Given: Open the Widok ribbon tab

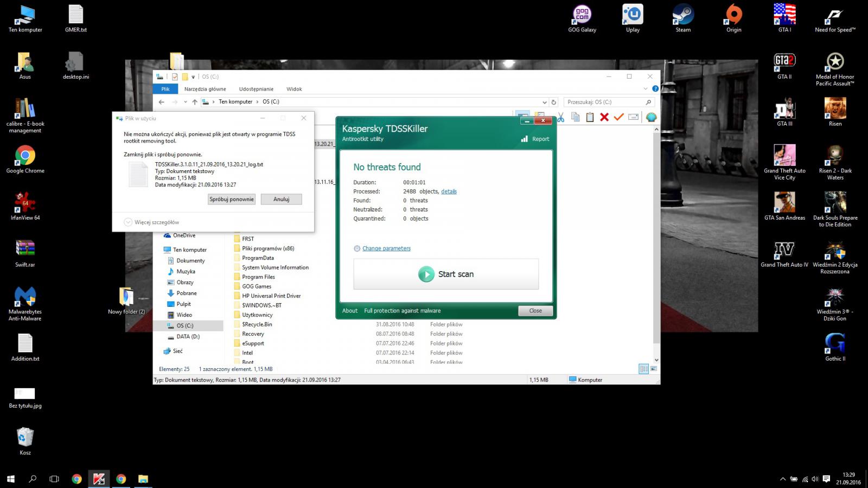Looking at the screenshot, I should coord(294,89).
